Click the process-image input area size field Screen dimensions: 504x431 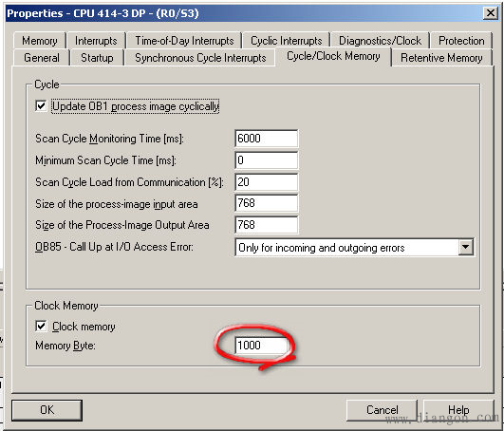tap(266, 203)
